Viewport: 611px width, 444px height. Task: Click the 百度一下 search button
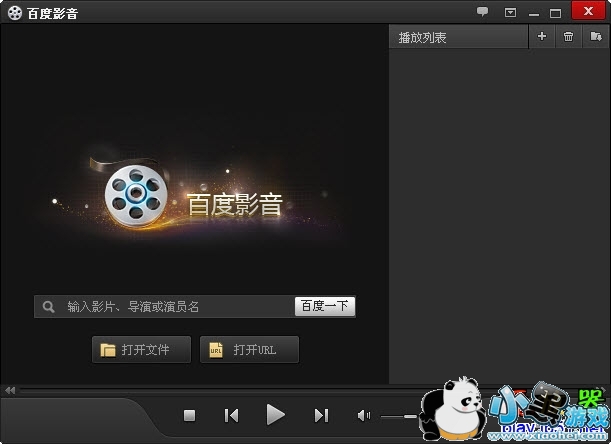click(x=325, y=306)
